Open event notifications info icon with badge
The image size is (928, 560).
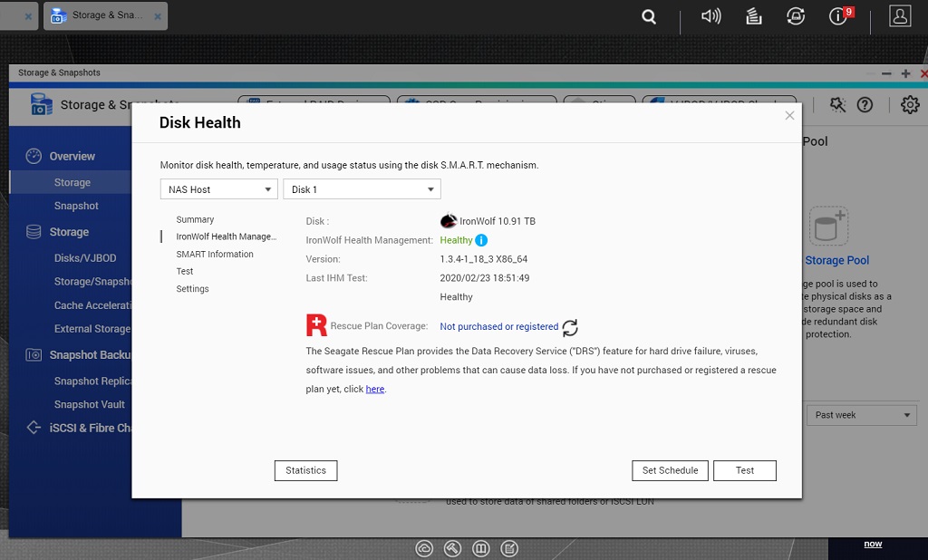click(840, 15)
